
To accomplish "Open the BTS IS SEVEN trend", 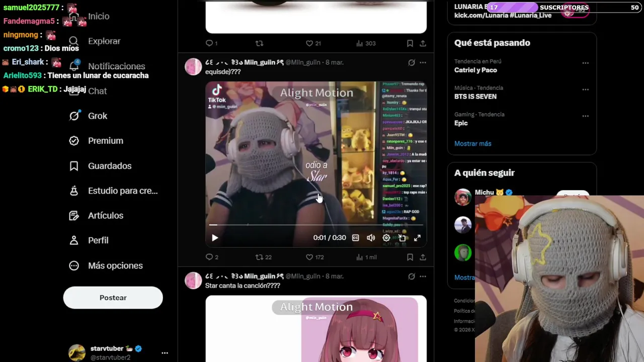I will (475, 96).
